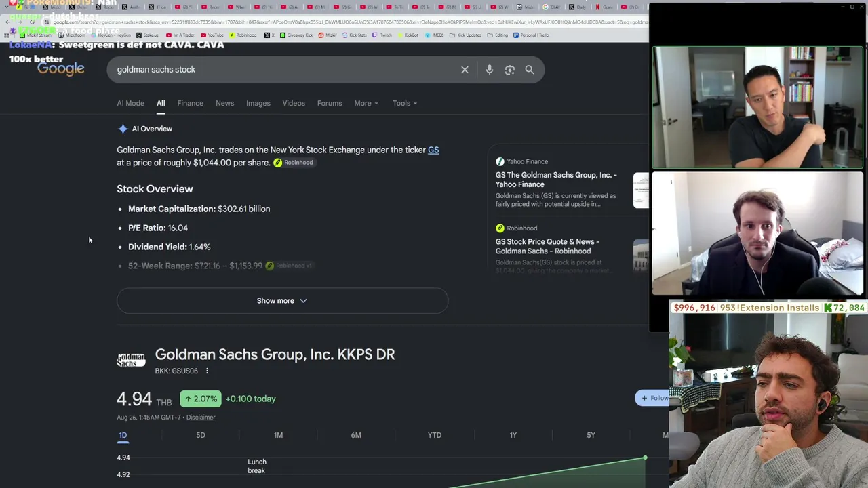This screenshot has height=488, width=868.
Task: Open the Forums results tab
Action: (x=330, y=103)
